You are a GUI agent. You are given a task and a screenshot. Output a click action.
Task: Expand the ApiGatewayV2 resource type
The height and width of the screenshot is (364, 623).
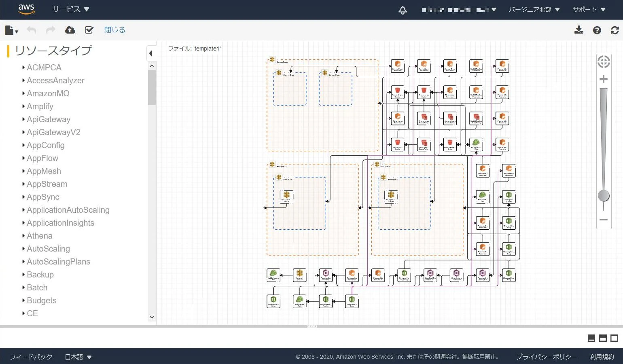click(23, 132)
